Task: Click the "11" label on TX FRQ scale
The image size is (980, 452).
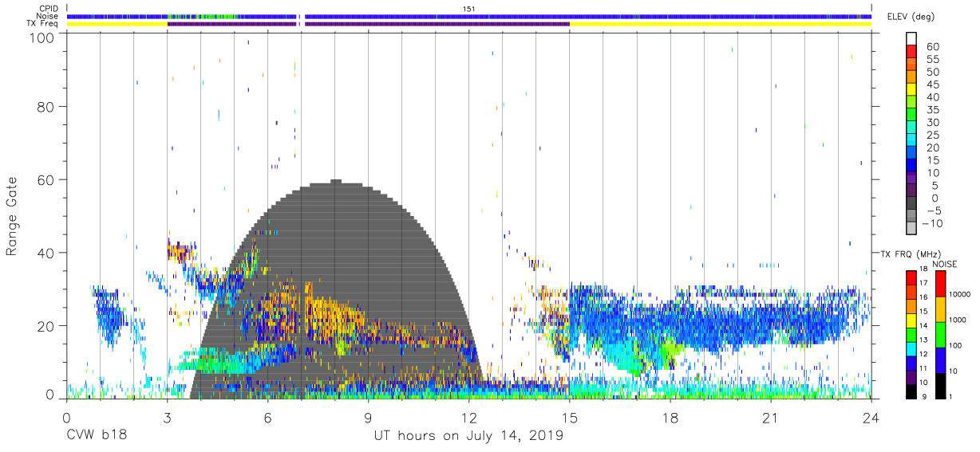Action: tap(925, 367)
